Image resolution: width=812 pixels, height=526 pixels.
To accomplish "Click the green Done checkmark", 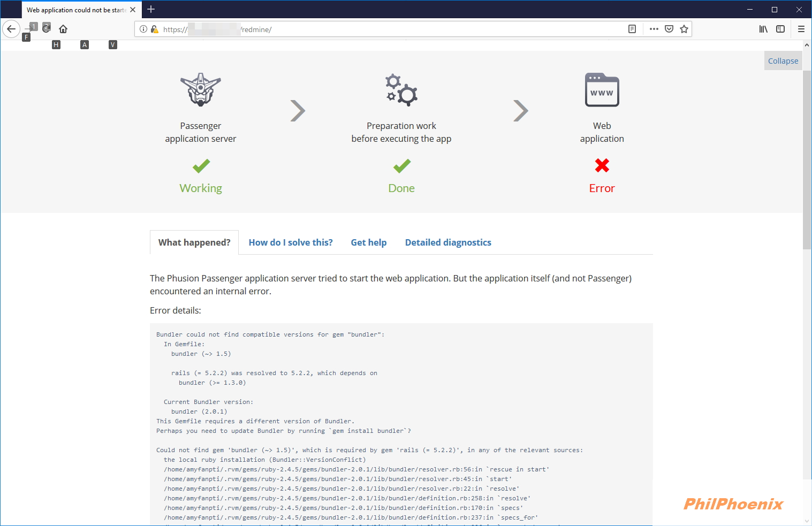I will 402,166.
